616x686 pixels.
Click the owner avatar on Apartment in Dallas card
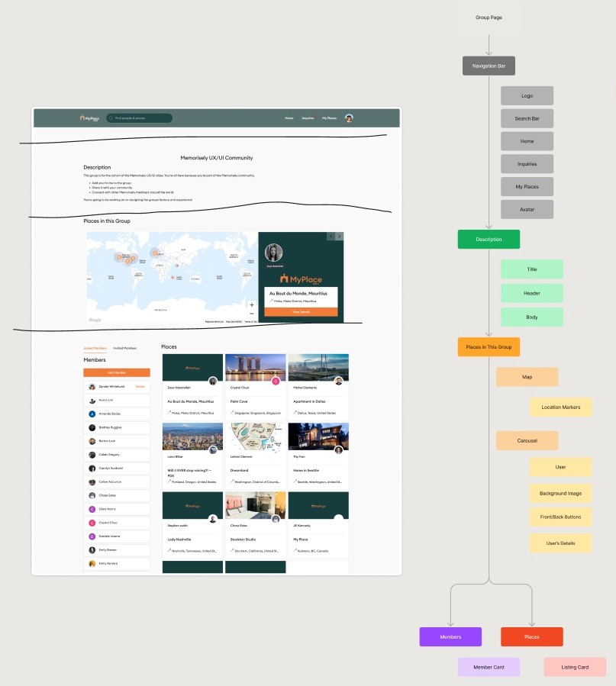[x=339, y=381]
